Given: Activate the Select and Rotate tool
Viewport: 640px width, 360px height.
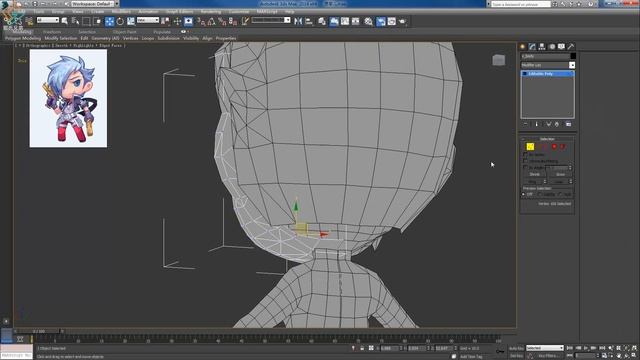Looking at the screenshot, I should tap(120, 22).
